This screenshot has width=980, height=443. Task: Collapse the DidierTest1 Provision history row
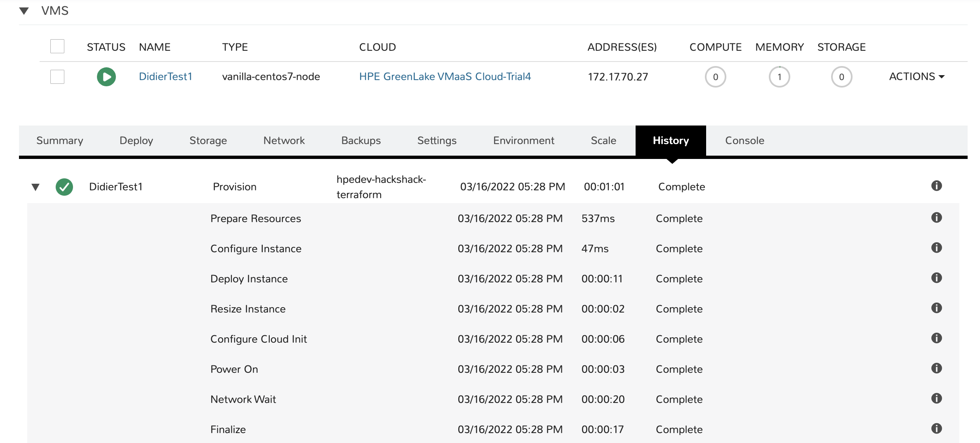(x=35, y=187)
